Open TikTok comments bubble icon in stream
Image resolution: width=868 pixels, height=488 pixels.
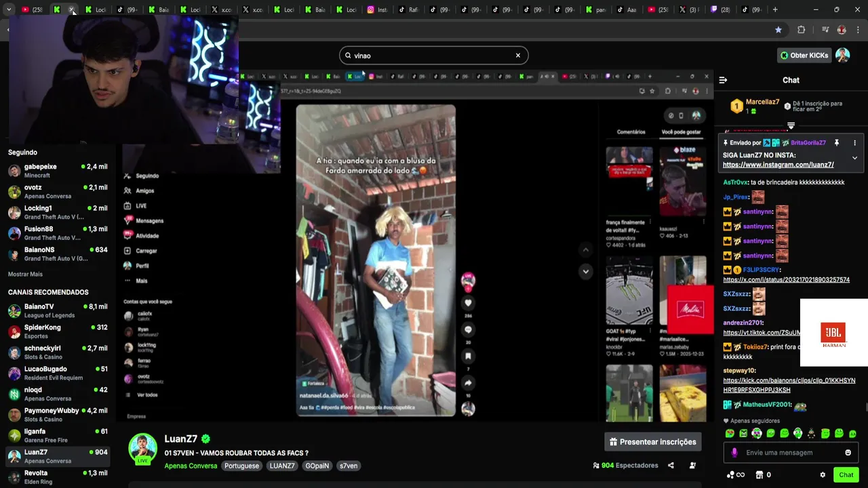[468, 329]
